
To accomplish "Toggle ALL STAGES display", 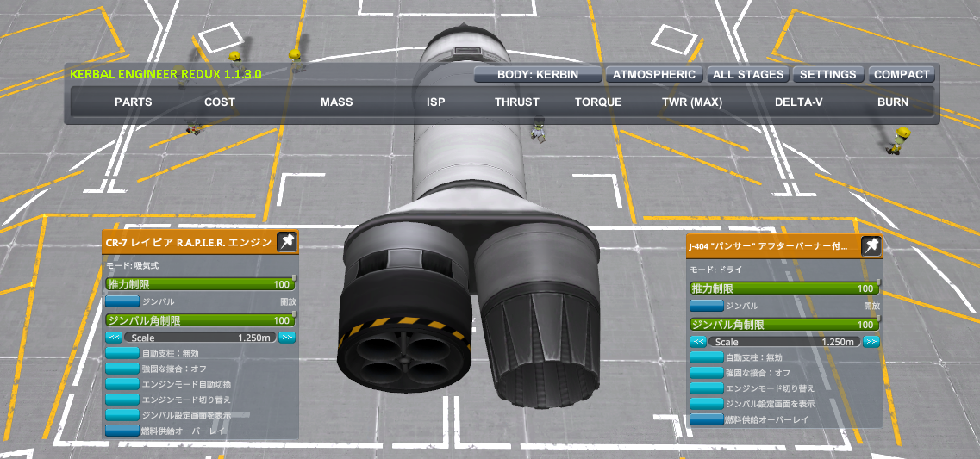I will tap(748, 74).
